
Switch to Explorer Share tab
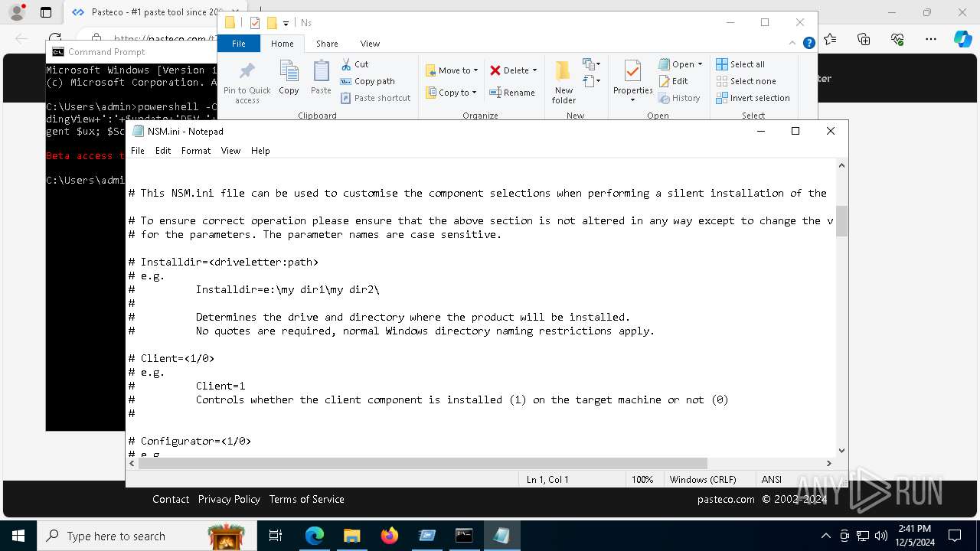pos(327,44)
